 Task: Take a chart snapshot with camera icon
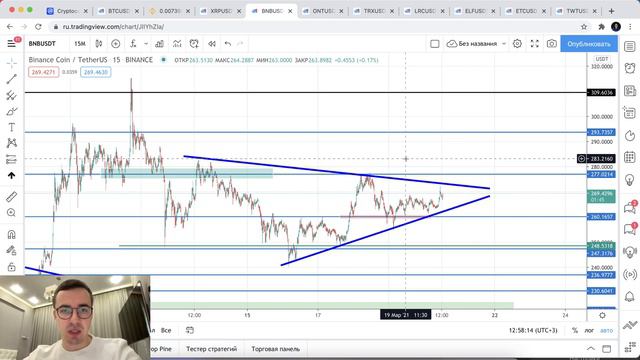(x=551, y=44)
